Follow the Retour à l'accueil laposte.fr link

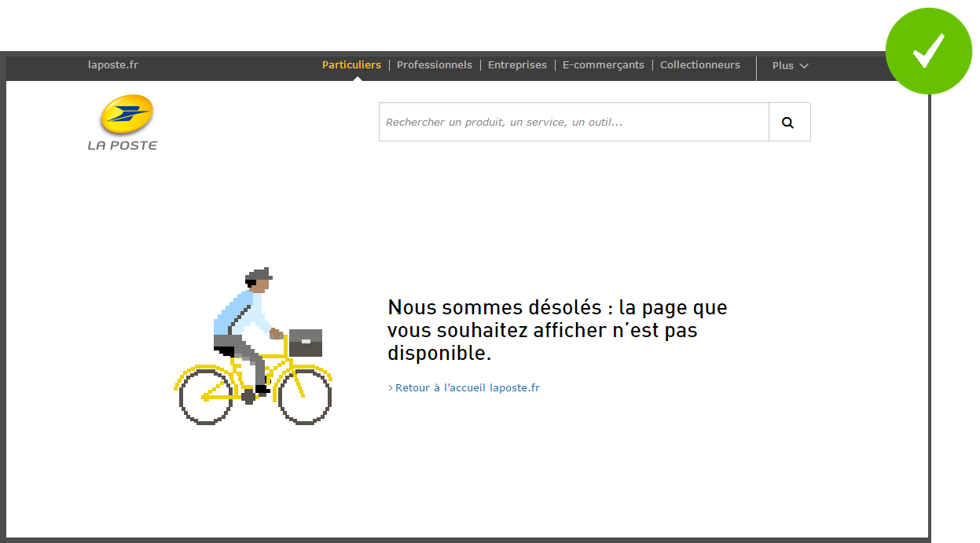pyautogui.click(x=467, y=388)
